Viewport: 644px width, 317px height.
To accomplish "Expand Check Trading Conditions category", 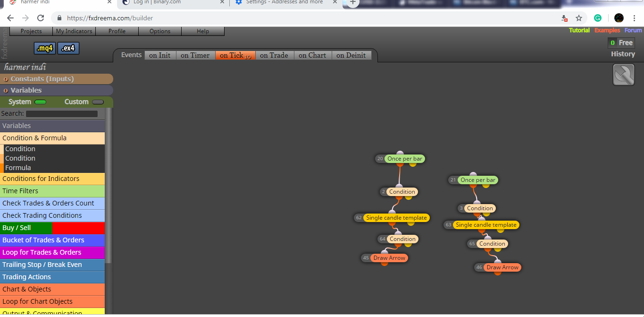I will click(x=52, y=215).
